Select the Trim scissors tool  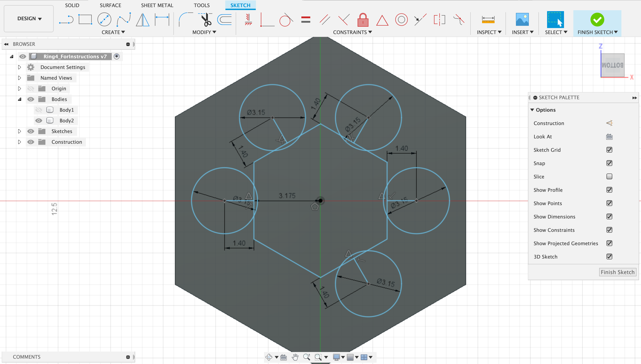tap(206, 20)
